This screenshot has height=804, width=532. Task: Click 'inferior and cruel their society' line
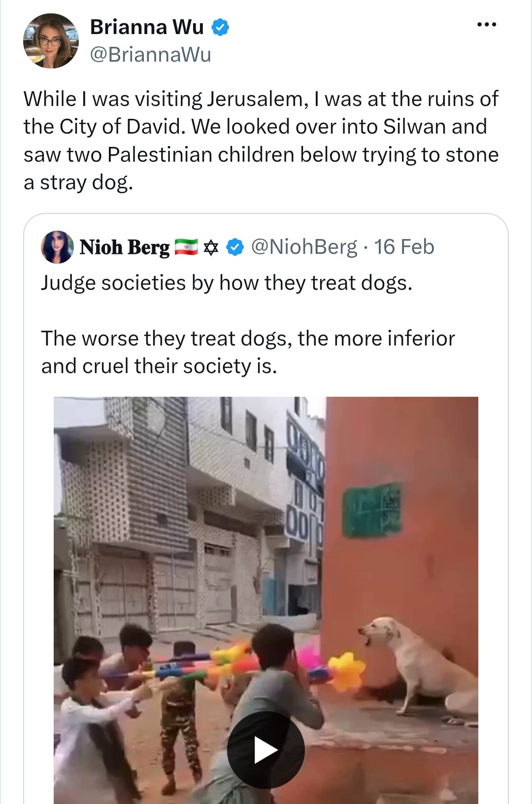click(159, 366)
